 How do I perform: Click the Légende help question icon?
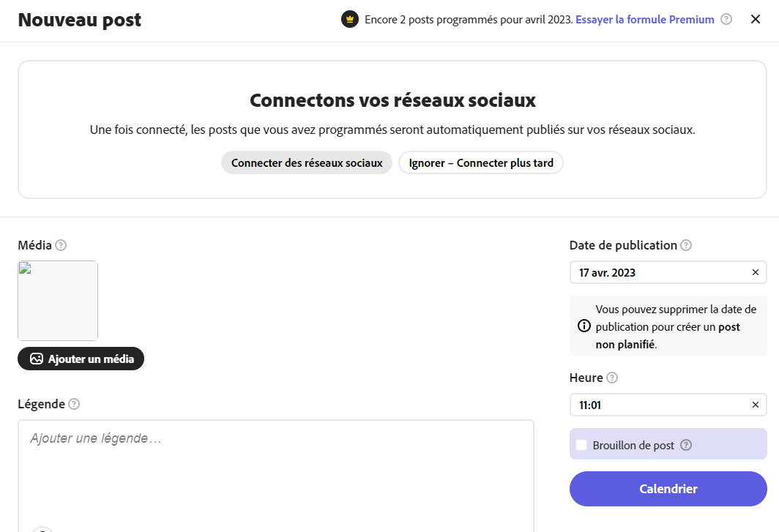tap(74, 404)
